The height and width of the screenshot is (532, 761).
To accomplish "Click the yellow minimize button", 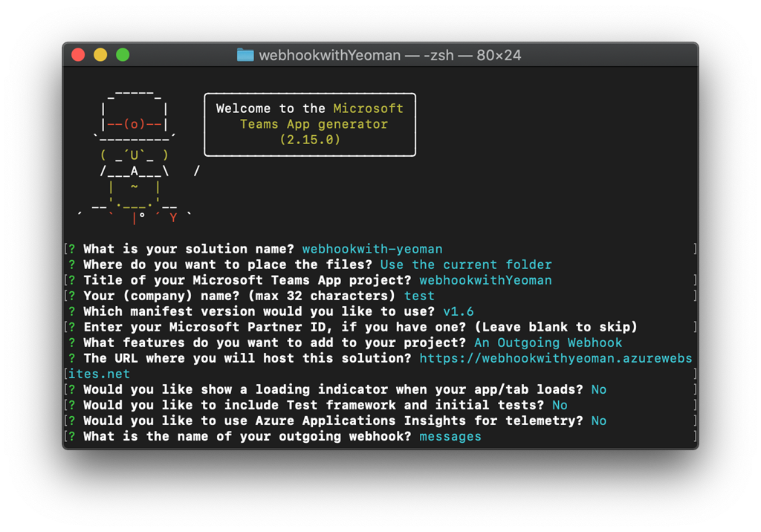I will (x=100, y=54).
